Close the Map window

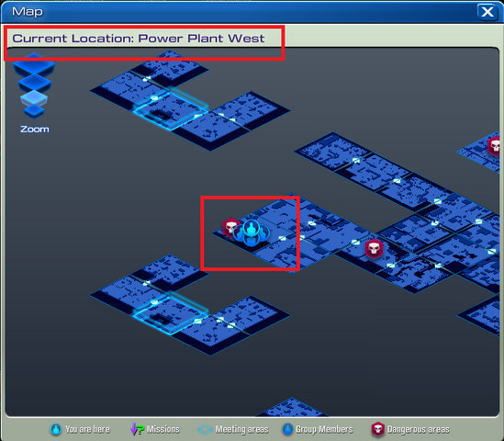tap(487, 12)
